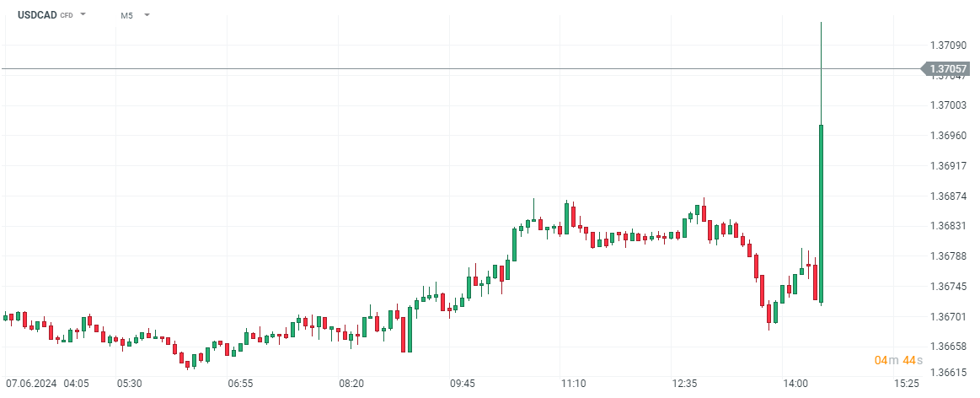The width and height of the screenshot is (980, 398).
Task: Click the 08:20 time axis marker
Action: tap(351, 383)
